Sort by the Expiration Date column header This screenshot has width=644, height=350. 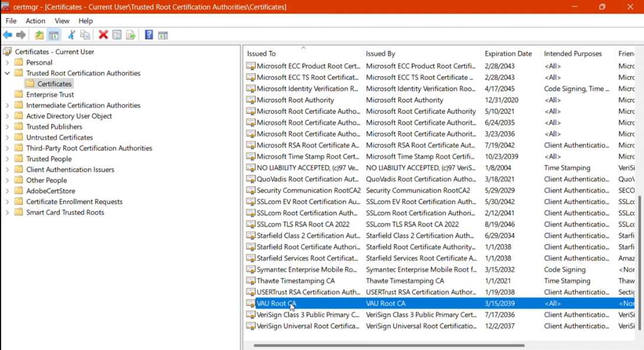(508, 53)
